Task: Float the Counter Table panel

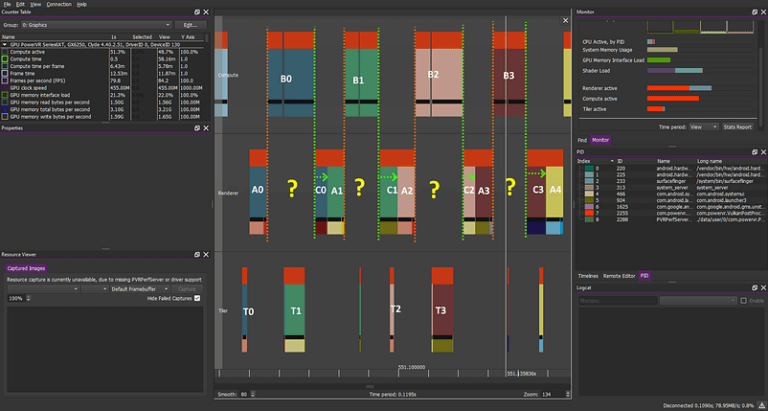Action: click(x=197, y=12)
